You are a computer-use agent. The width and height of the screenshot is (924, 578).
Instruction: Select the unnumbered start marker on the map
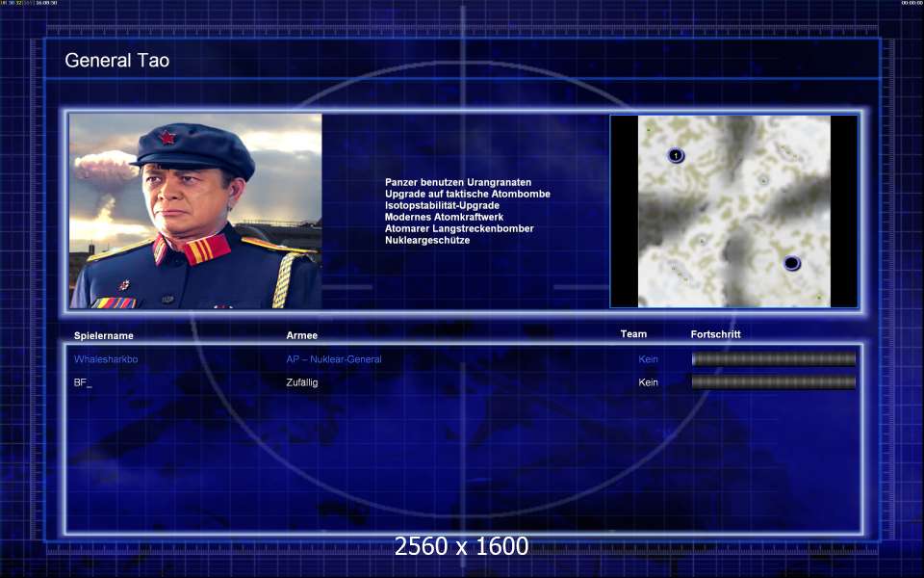point(791,263)
